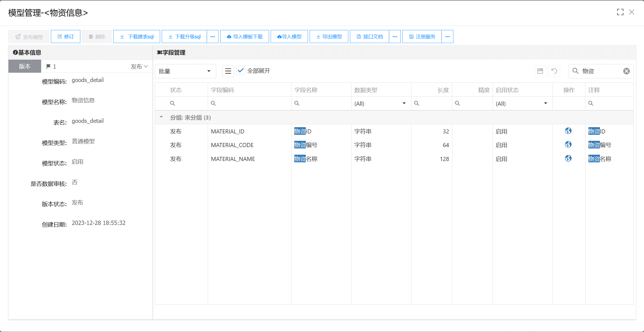644x332 pixels.
Task: Click the undo revert icon
Action: (x=554, y=71)
